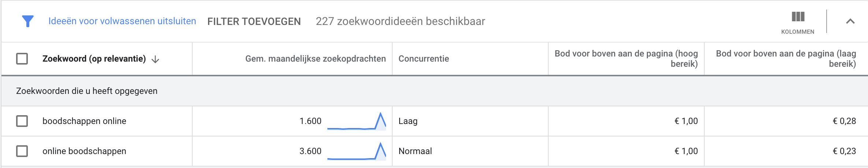Image resolution: width=868 pixels, height=168 pixels.
Task: Collapse the filter bar with chevron up
Action: click(x=850, y=21)
